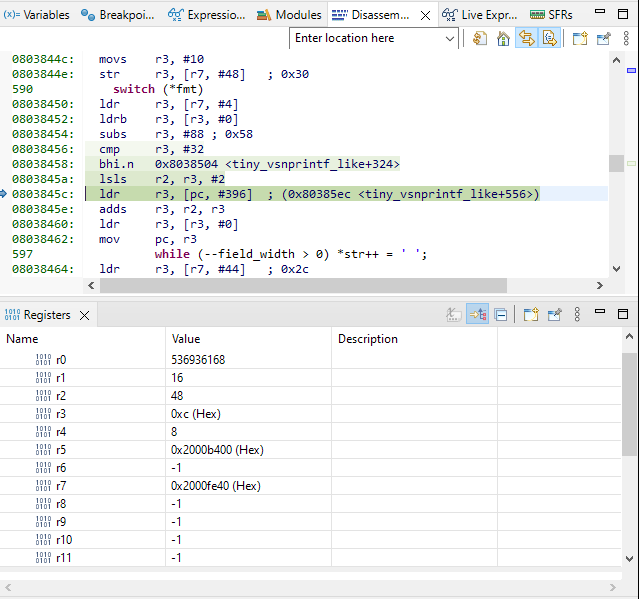639x599 pixels.
Task: Click the Home go-to-current-address icon
Action: tap(503, 38)
